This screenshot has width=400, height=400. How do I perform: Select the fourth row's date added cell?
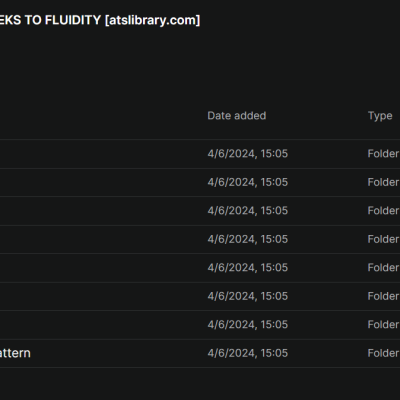click(248, 239)
